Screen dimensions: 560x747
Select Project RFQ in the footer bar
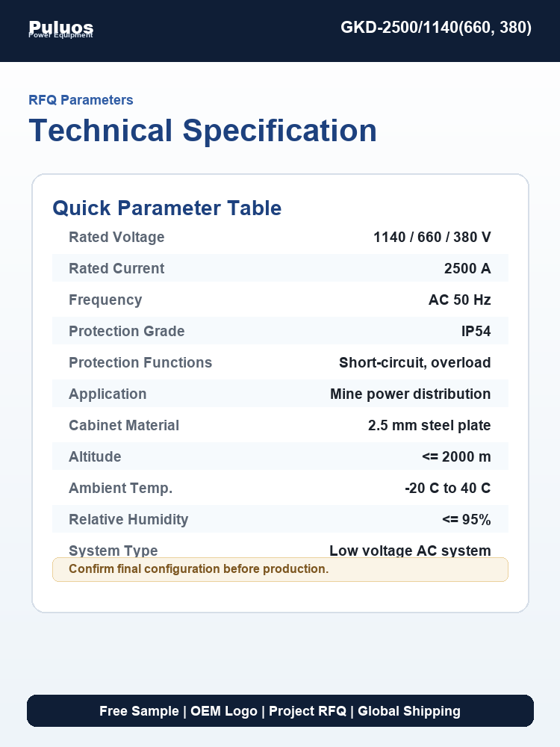(308, 711)
